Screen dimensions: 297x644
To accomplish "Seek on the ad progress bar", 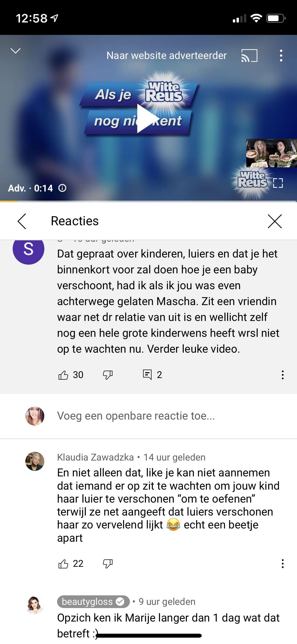I will coord(148,201).
